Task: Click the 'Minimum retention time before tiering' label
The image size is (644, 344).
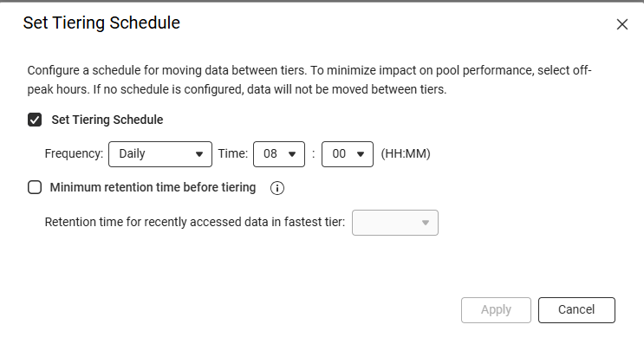Action: click(x=153, y=188)
